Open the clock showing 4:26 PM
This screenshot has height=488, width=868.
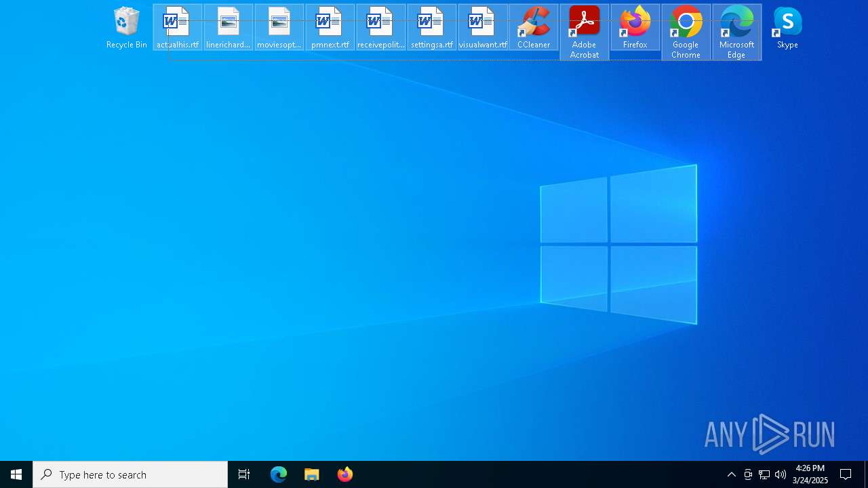[x=810, y=474]
